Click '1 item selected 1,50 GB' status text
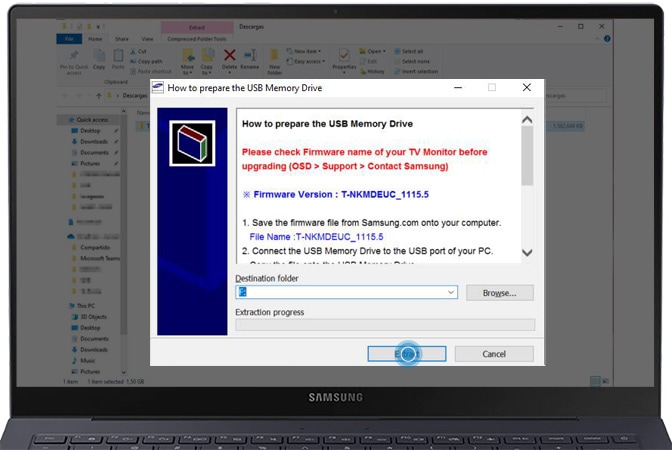 (116, 381)
